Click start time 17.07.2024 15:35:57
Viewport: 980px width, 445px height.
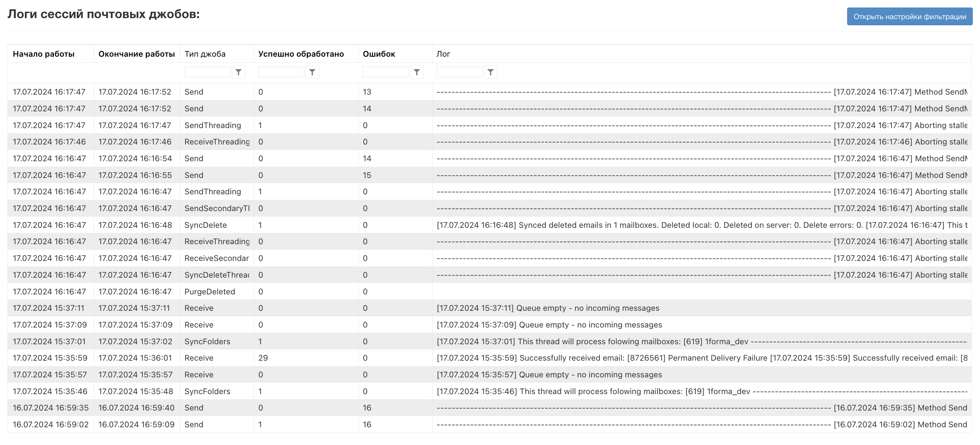[x=50, y=375]
